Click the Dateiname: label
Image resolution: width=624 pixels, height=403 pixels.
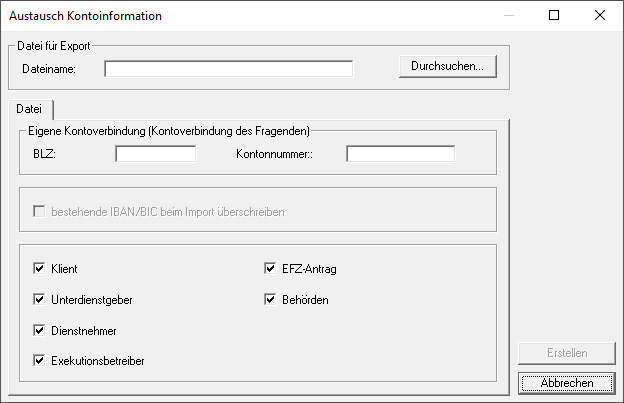pyautogui.click(x=50, y=69)
